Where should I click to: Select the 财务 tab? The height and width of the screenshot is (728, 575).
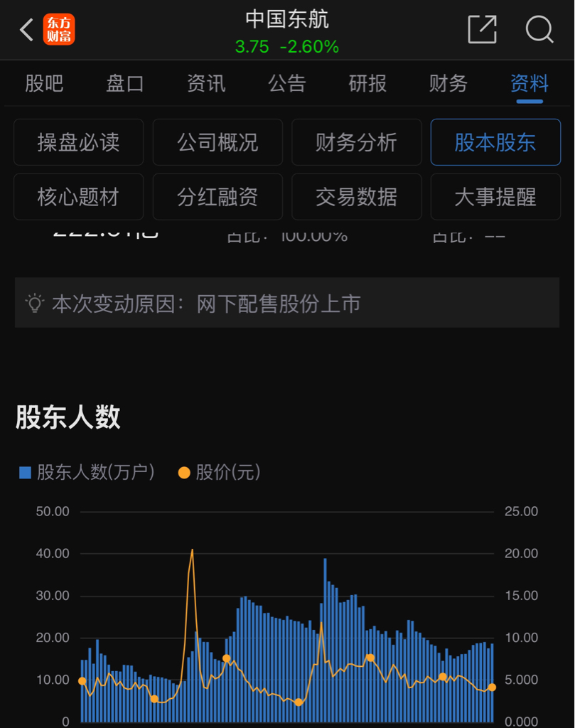pyautogui.click(x=448, y=84)
